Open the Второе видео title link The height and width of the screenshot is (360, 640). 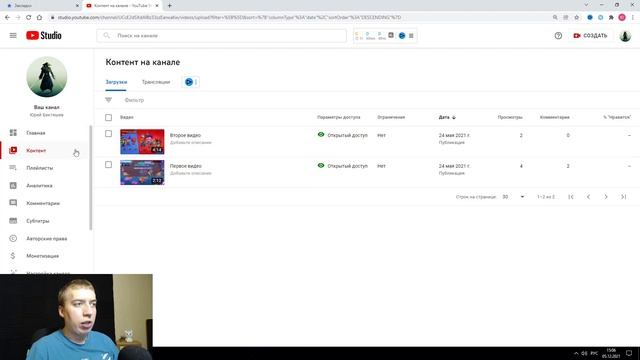pos(185,135)
